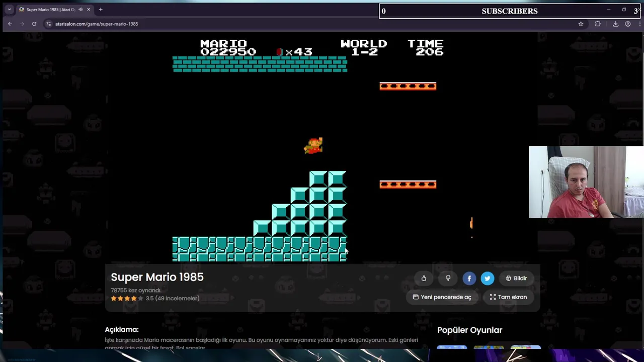Show browser downloads
The width and height of the screenshot is (644, 362).
pyautogui.click(x=615, y=24)
